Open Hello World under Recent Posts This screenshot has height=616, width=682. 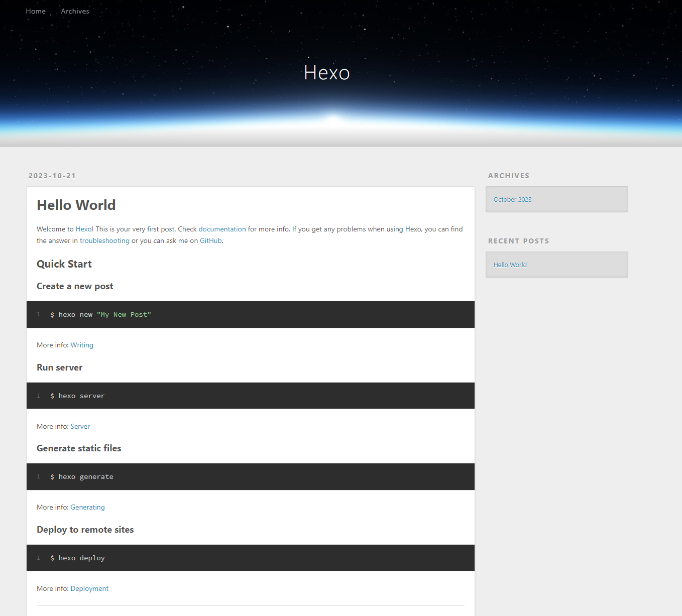(510, 265)
